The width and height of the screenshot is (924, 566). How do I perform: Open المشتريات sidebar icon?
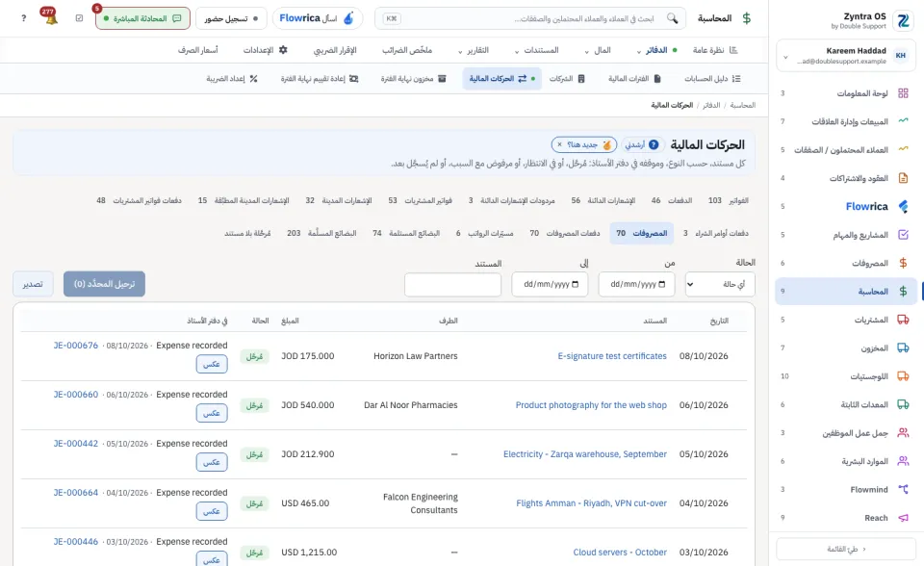tap(903, 320)
